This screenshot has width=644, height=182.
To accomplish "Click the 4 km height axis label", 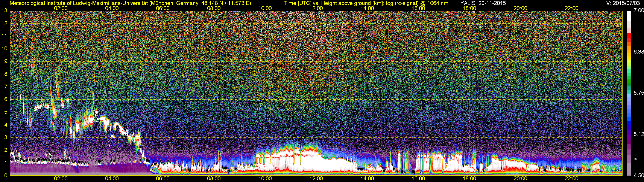I will click(x=6, y=125).
